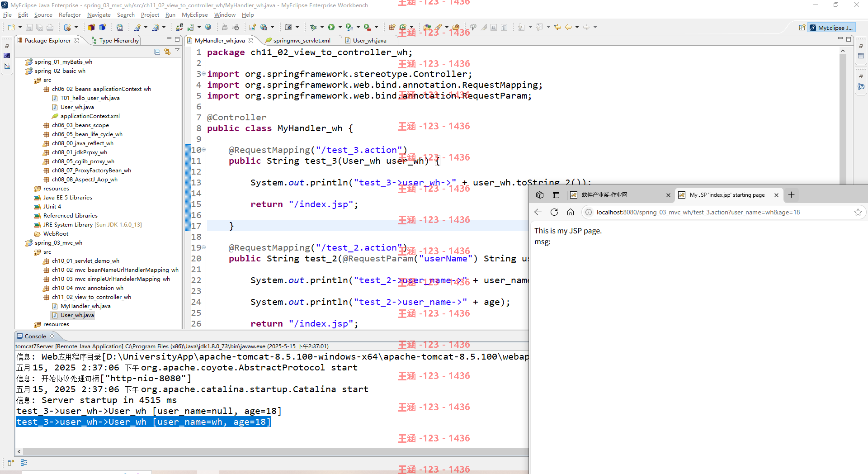Open the External Tools dropdown arrow
Viewport: 868px width, 474px height.
pyautogui.click(x=376, y=27)
